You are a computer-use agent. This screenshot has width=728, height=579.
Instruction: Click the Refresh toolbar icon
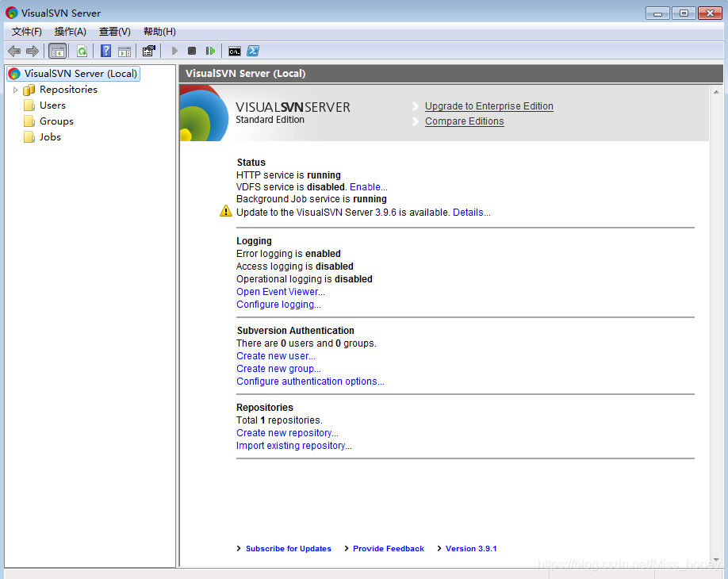[x=82, y=51]
